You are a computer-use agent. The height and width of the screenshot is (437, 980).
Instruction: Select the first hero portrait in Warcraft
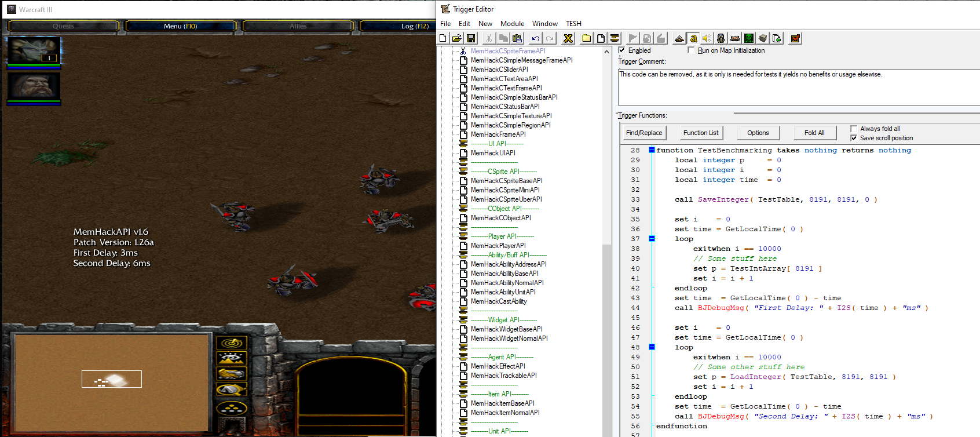[34, 51]
